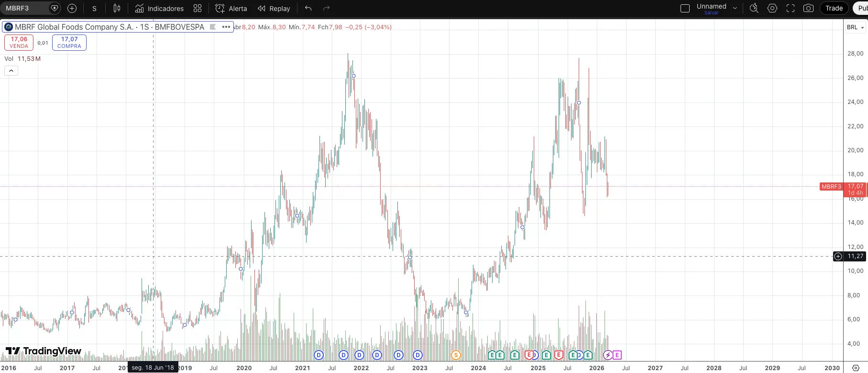
Task: Open the indicator templates grid icon
Action: tap(198, 8)
